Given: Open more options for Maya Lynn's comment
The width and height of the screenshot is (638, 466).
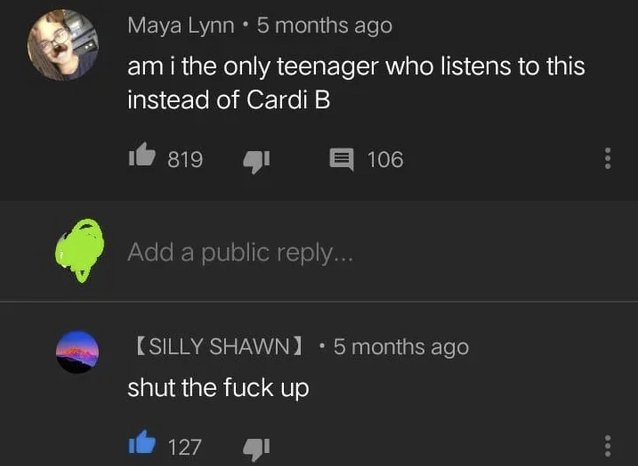Looking at the screenshot, I should tap(607, 158).
